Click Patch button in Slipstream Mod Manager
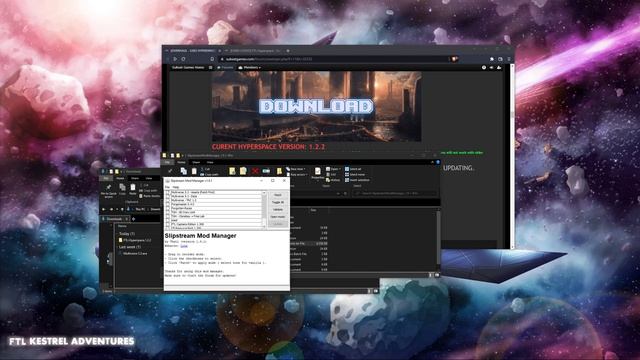Screen dimensions: 640x360 [278, 195]
